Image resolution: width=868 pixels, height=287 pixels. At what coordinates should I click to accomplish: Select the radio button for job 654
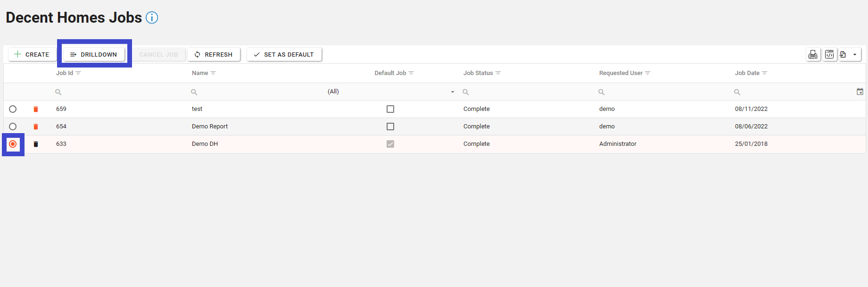pos(13,127)
